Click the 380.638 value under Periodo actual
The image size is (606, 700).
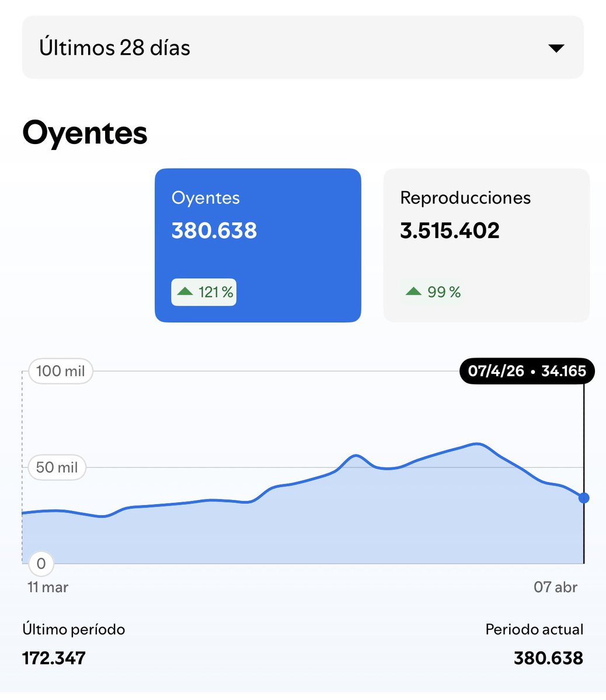coord(548,658)
